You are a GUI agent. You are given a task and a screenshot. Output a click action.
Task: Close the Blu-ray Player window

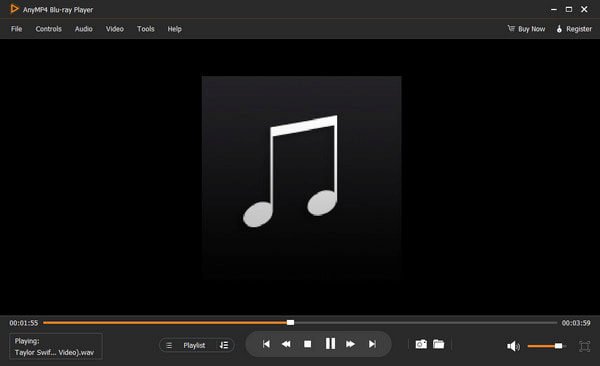point(584,9)
